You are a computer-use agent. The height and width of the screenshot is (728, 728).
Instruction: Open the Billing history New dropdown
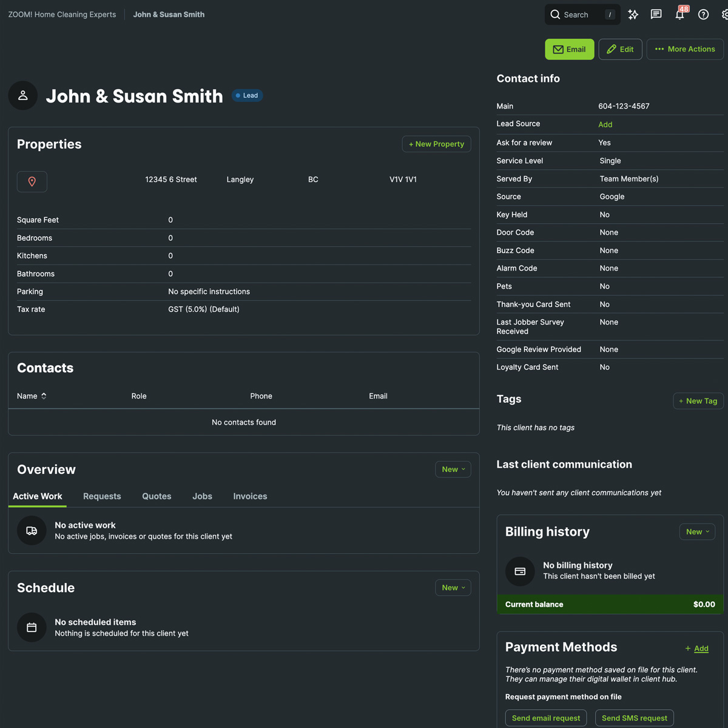tap(697, 532)
